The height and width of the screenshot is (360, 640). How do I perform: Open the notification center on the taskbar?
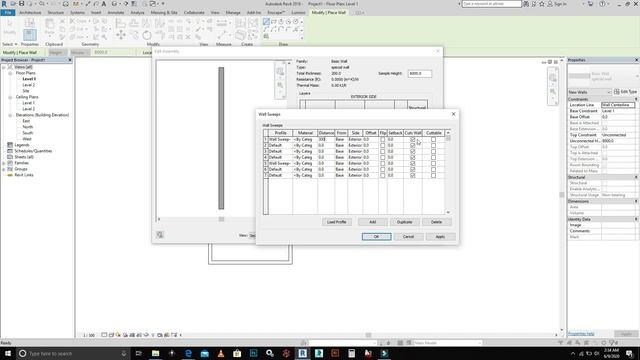coord(629,353)
